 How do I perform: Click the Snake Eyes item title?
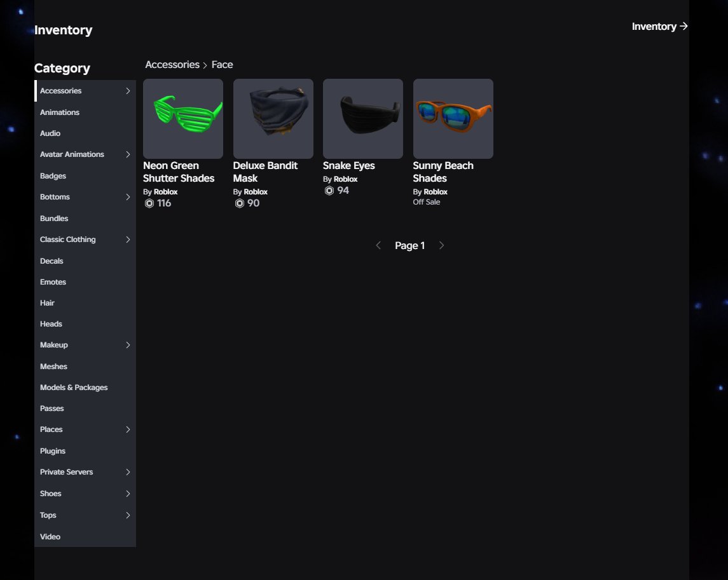tap(348, 166)
